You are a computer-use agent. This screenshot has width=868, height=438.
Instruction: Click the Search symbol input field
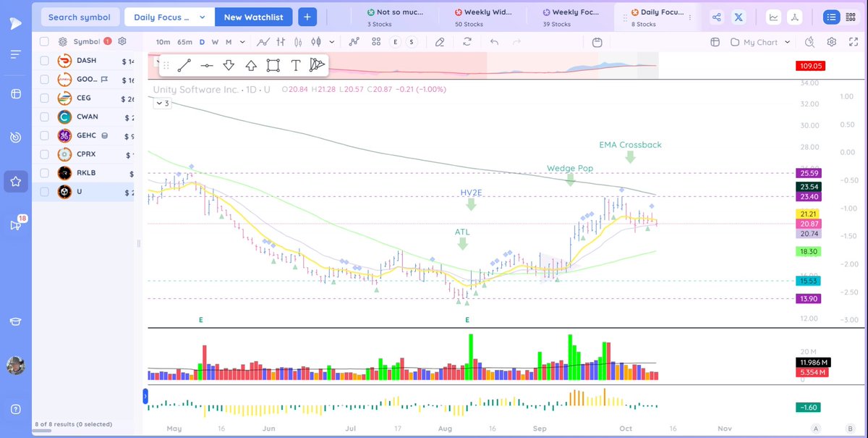click(x=80, y=16)
